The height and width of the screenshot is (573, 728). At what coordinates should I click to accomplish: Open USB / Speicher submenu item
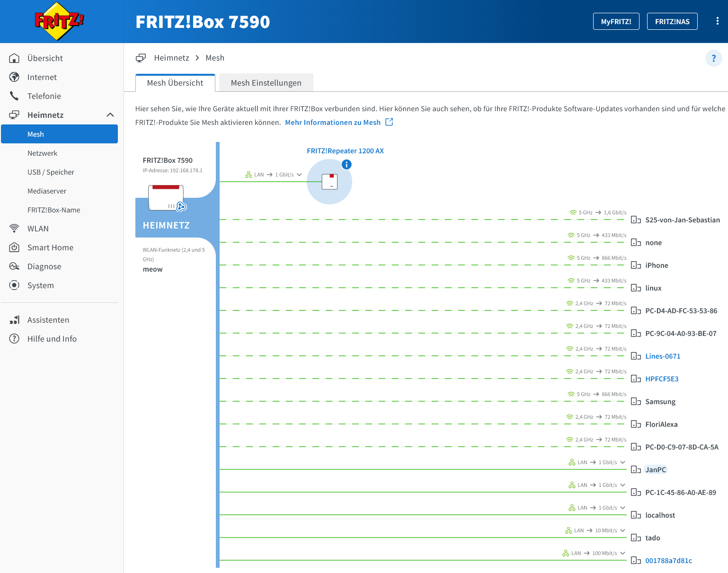pyautogui.click(x=59, y=172)
